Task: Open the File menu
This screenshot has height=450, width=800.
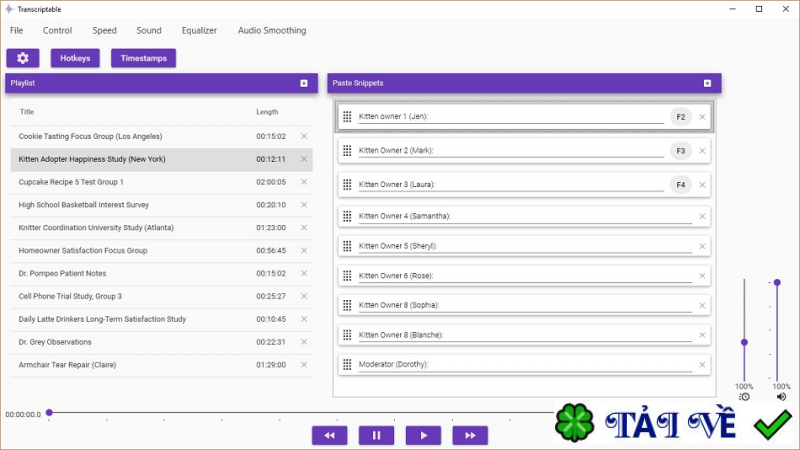Action: tap(16, 31)
